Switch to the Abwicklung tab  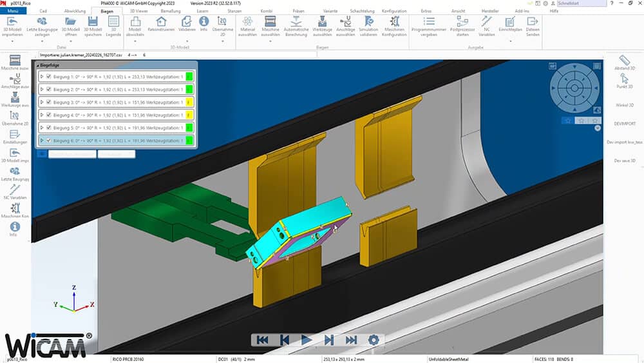pos(75,11)
